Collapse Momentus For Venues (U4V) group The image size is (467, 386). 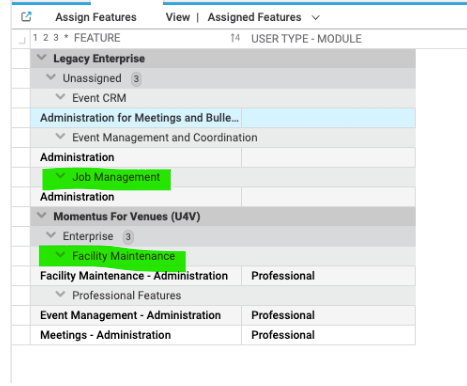point(42,215)
